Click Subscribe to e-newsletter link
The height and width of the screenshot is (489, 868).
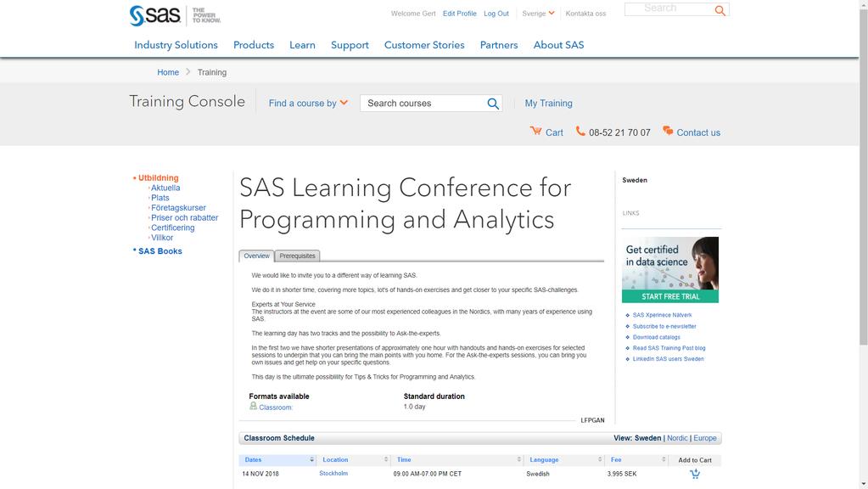click(664, 326)
